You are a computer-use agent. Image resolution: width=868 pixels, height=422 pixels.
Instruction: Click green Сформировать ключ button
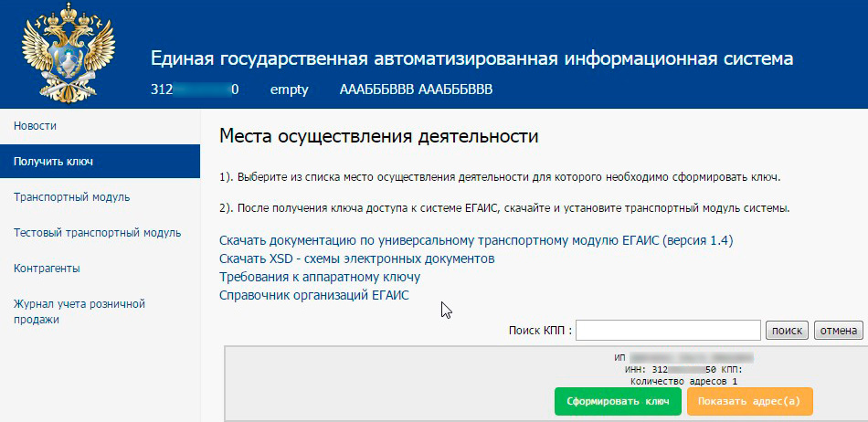click(x=618, y=402)
